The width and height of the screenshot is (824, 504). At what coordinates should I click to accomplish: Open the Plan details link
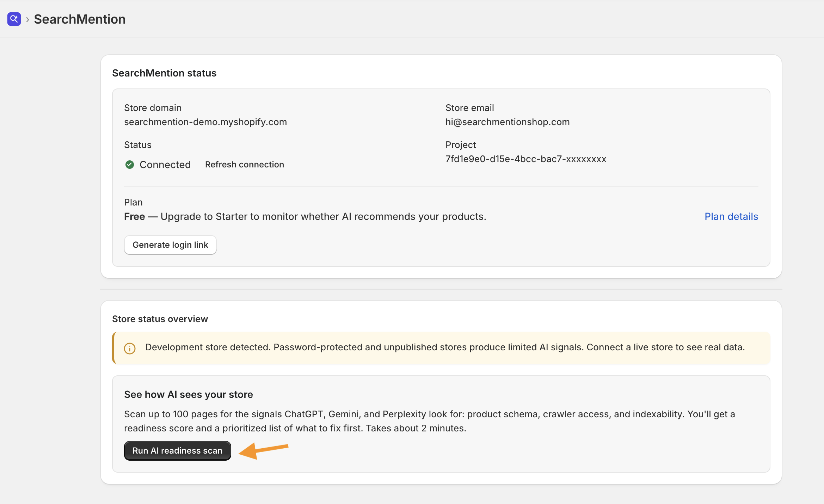(x=731, y=216)
